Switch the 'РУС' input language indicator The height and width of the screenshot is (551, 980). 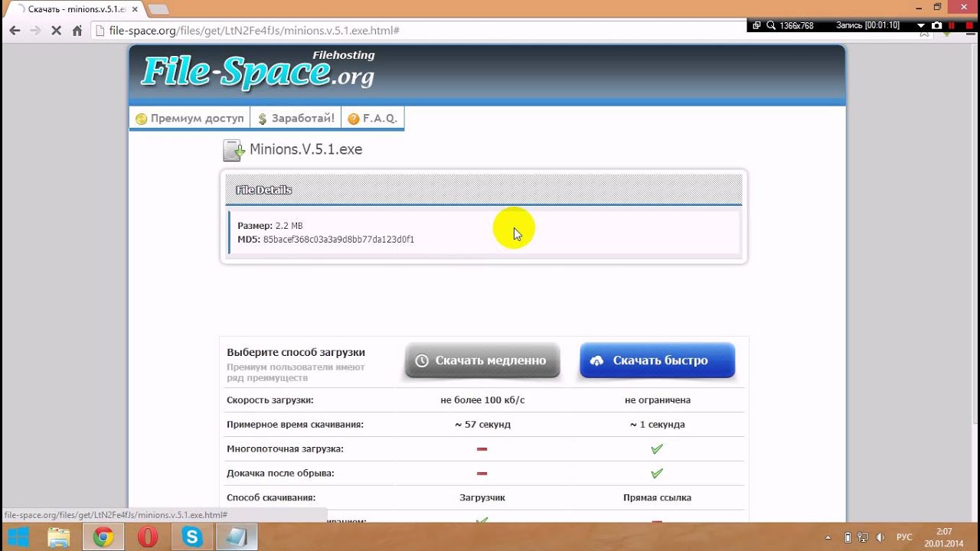coord(905,537)
